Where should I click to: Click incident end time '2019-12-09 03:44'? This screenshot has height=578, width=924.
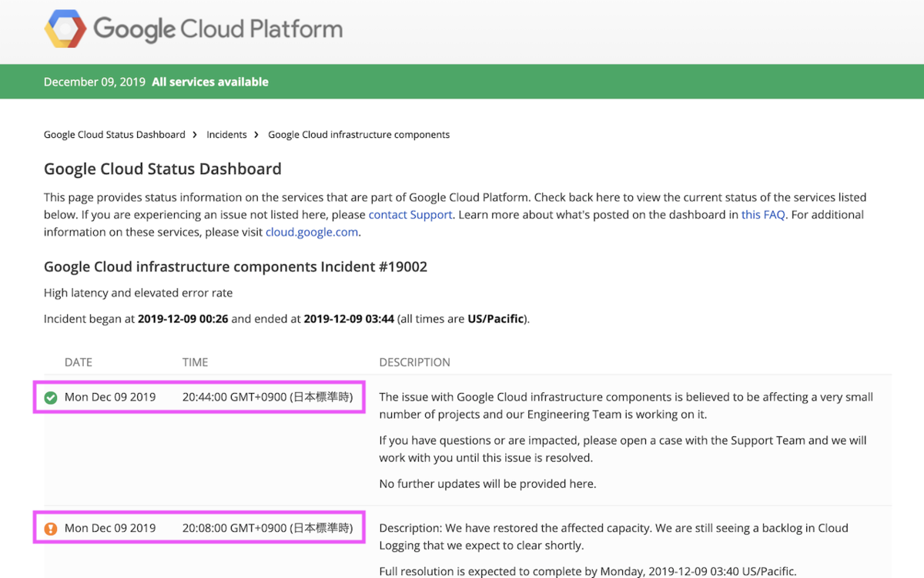click(349, 318)
